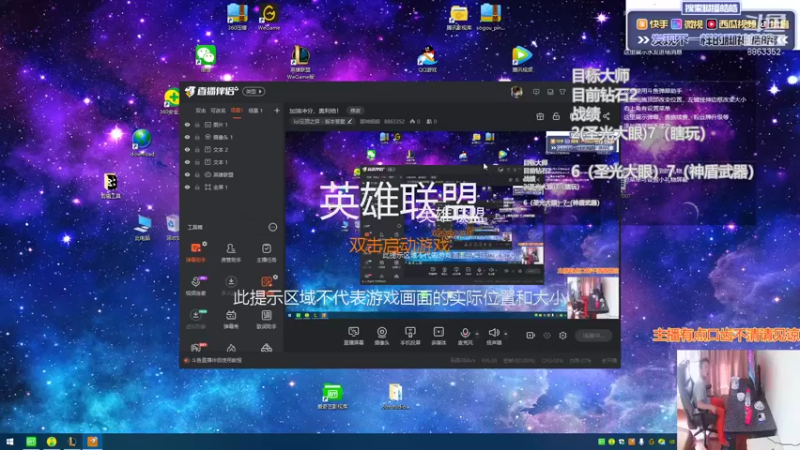Select the 全屏 1 source row

(232, 187)
